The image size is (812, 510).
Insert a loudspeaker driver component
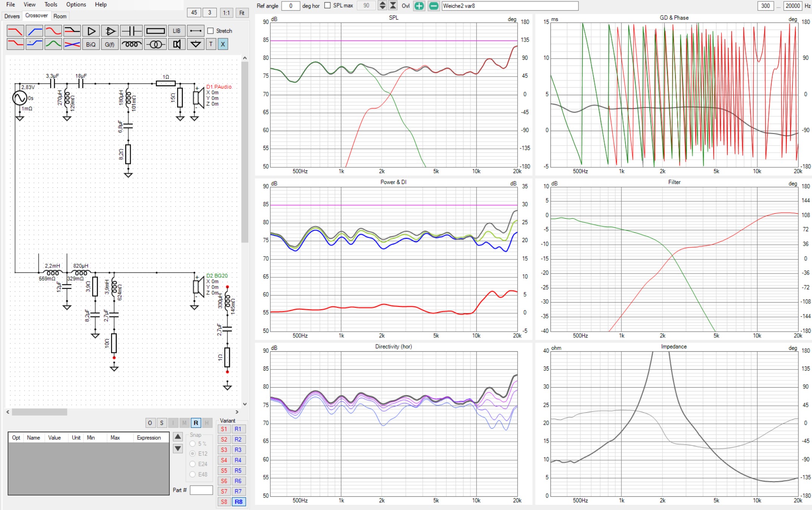click(x=176, y=45)
